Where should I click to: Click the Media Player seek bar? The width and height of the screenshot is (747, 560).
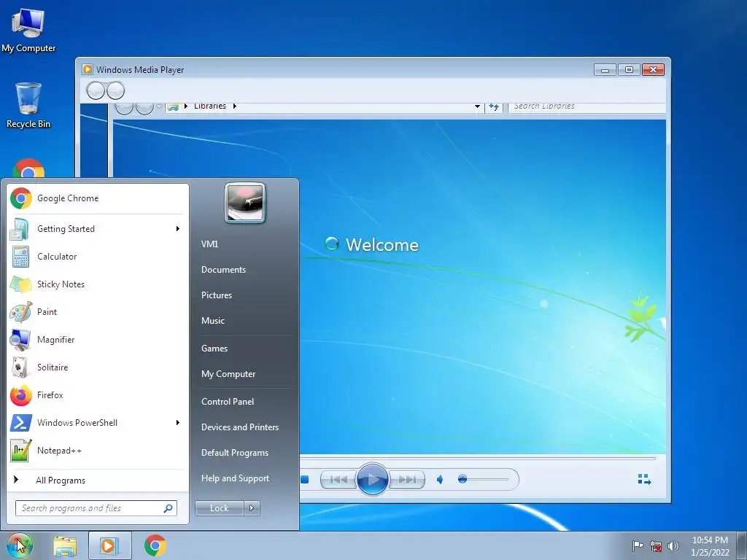point(478,458)
